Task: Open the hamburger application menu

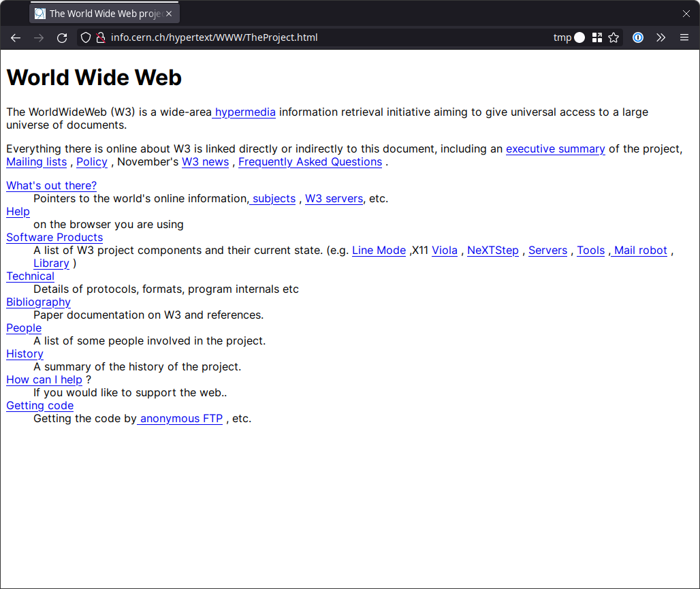Action: 684,37
